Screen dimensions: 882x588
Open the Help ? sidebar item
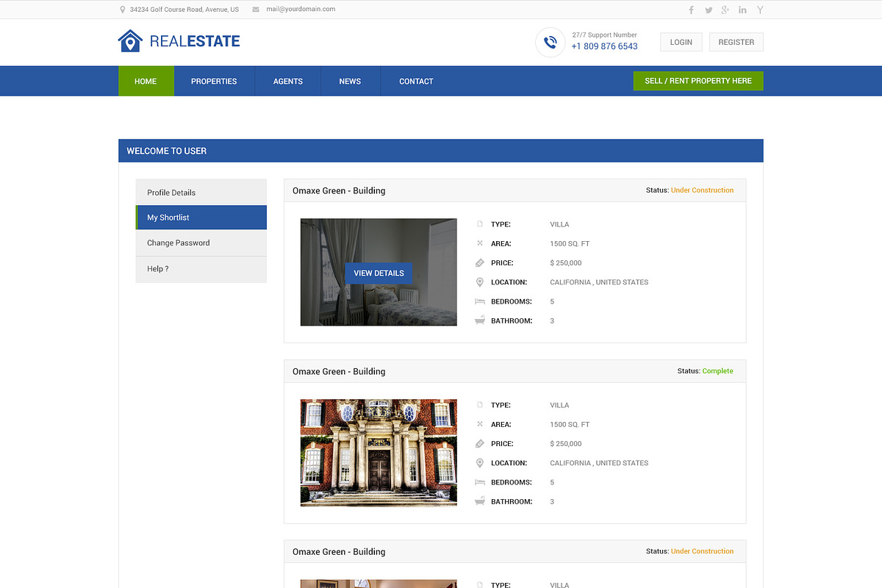(x=201, y=269)
